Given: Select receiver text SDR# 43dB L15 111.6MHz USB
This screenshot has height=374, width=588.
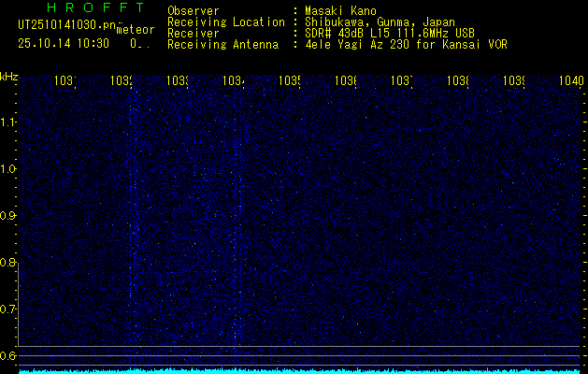Looking at the screenshot, I should pos(390,34).
